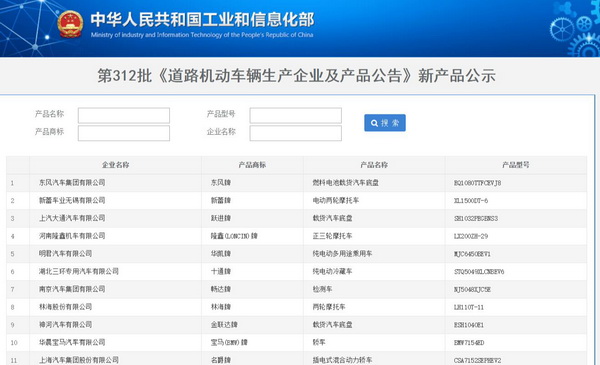Click product name 电动两轮摩托车
Viewport: 600px width, 365px height.
pos(336,200)
